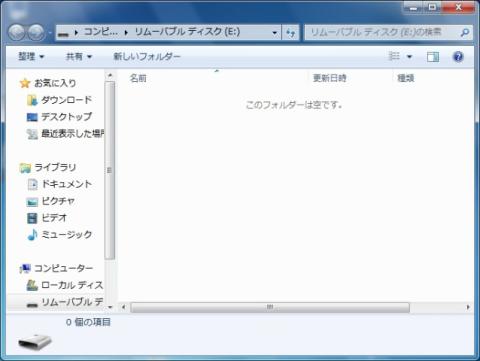Open the 共有 menu
Screen dimensions: 480x361
79,57
